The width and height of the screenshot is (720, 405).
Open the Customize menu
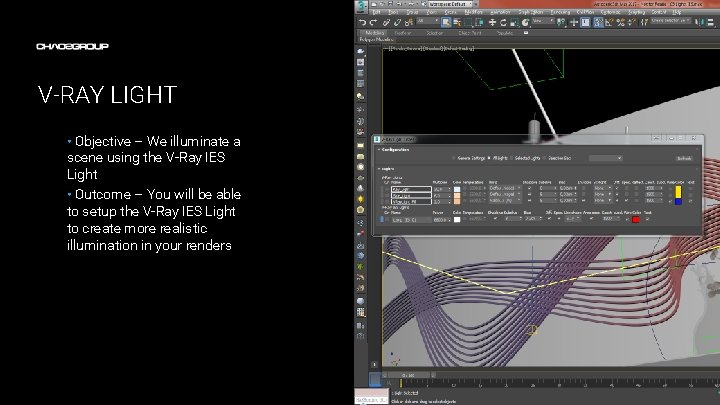[x=610, y=12]
